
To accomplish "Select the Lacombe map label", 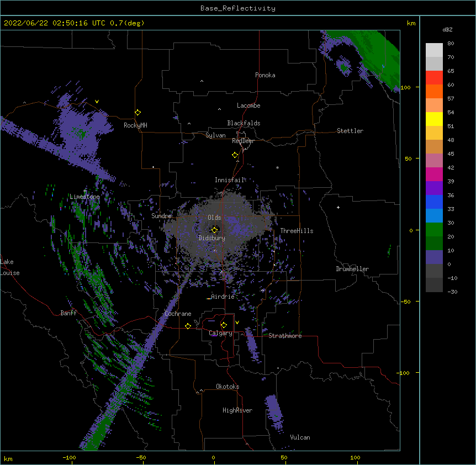I will click(248, 105).
